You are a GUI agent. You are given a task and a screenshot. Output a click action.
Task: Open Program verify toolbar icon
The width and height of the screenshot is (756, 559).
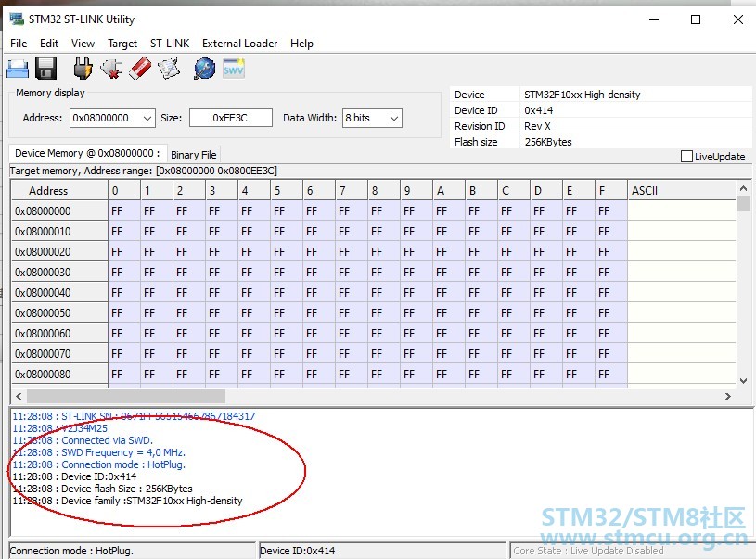tap(169, 69)
